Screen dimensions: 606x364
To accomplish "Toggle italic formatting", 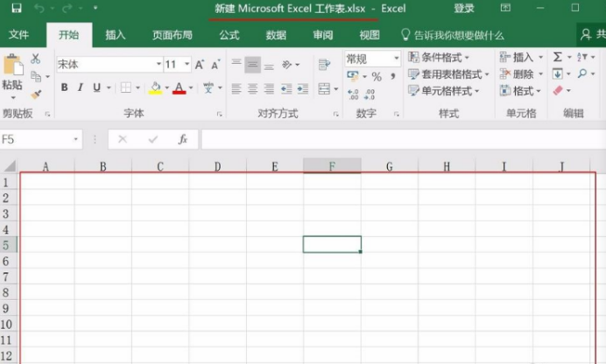I will pos(81,87).
